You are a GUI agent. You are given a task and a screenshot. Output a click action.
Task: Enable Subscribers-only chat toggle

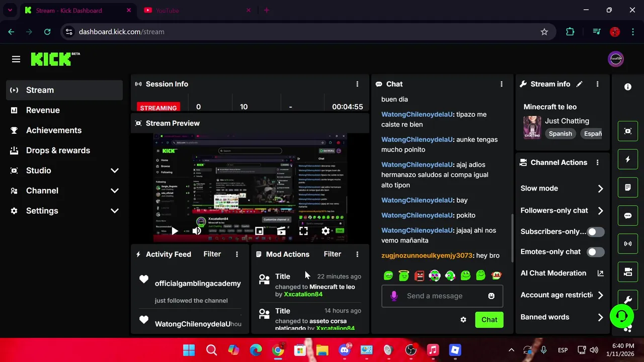[596, 232]
